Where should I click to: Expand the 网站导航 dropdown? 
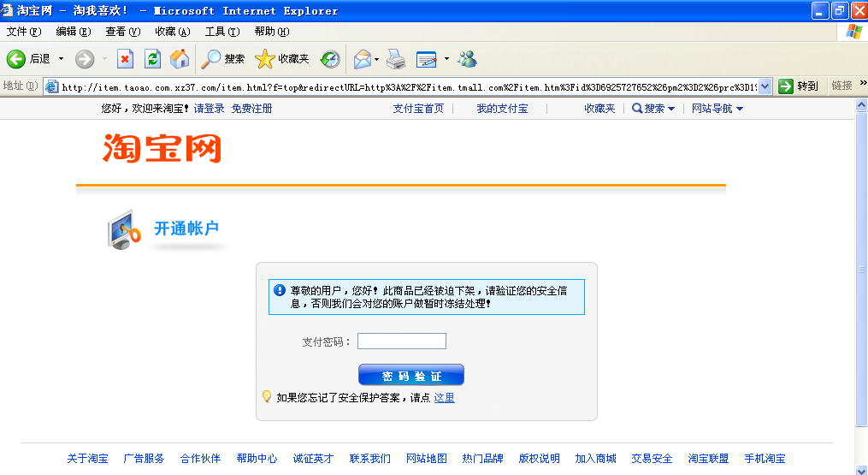(740, 109)
